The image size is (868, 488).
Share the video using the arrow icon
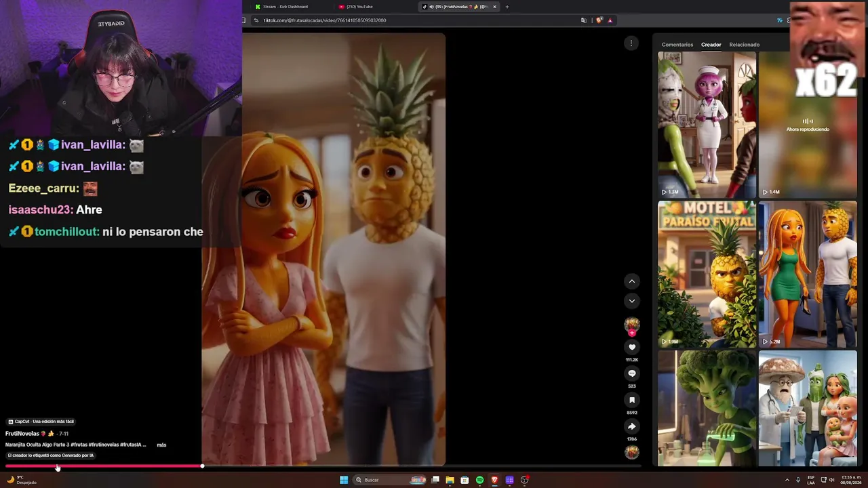pyautogui.click(x=632, y=426)
